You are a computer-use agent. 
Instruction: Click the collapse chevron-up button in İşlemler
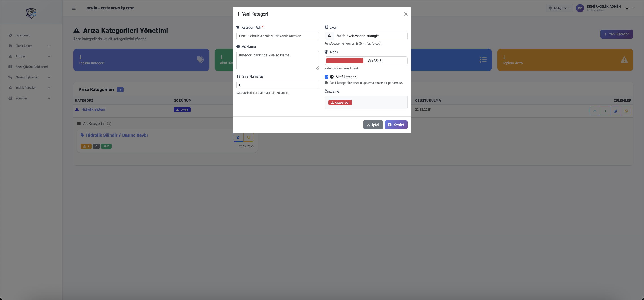[595, 111]
